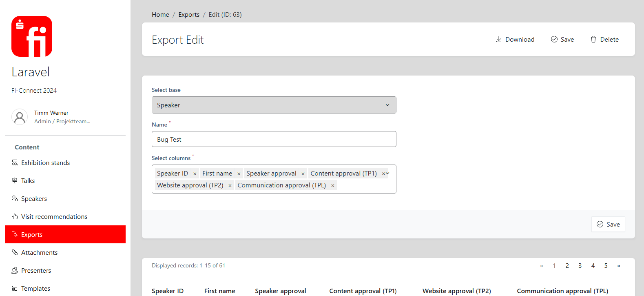The image size is (644, 296).
Task: Go to the Exports breadcrumb link
Action: pyautogui.click(x=189, y=15)
